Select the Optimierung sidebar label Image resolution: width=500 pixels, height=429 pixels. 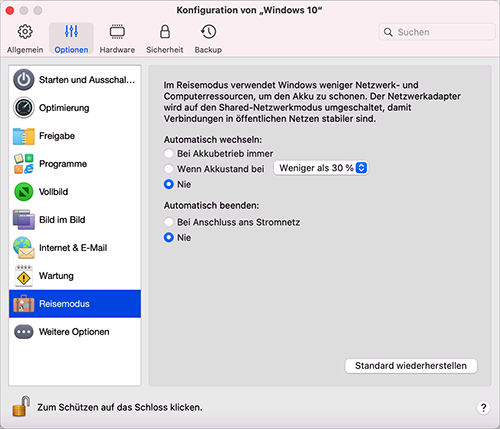64,108
